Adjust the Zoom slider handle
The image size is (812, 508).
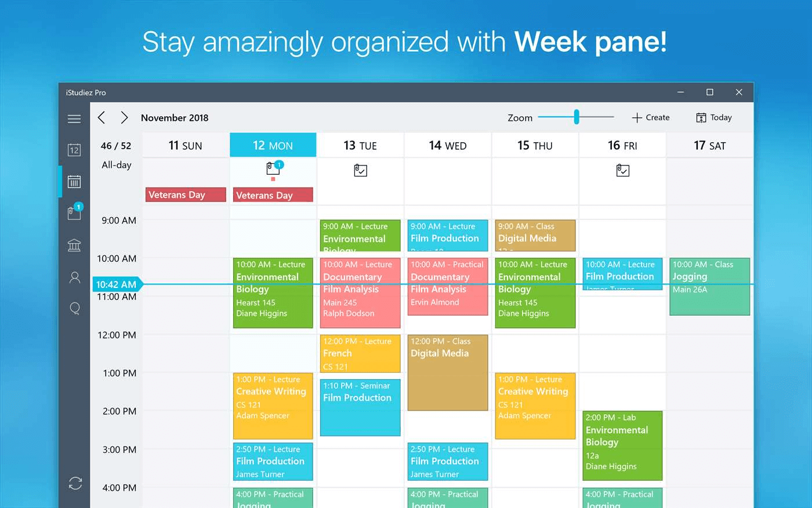[x=577, y=117]
